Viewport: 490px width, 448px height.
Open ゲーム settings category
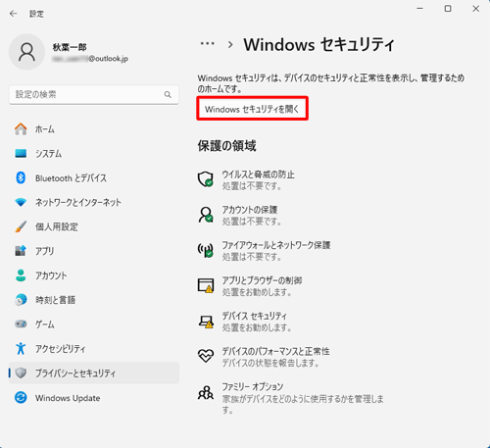click(94, 324)
